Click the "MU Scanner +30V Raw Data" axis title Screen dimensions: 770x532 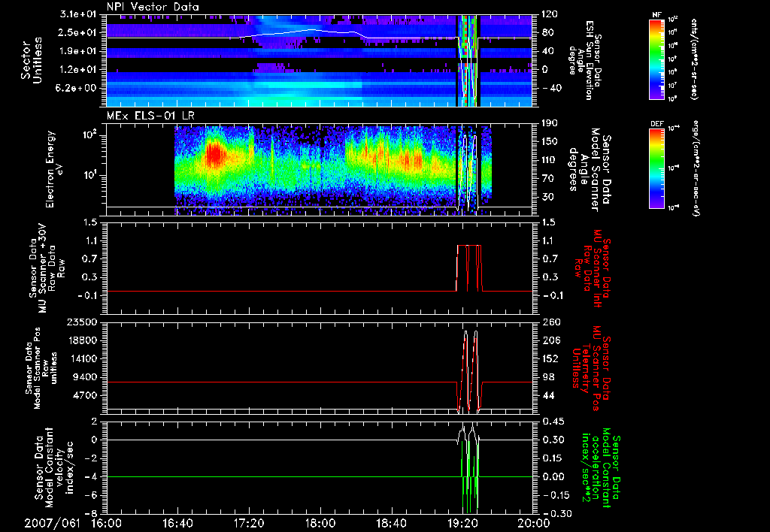click(47, 268)
